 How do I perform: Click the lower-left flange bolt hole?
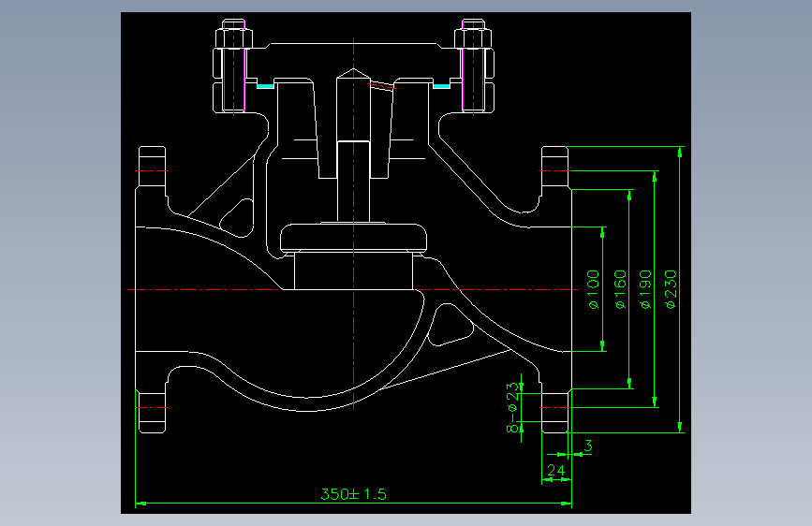[x=152, y=408]
